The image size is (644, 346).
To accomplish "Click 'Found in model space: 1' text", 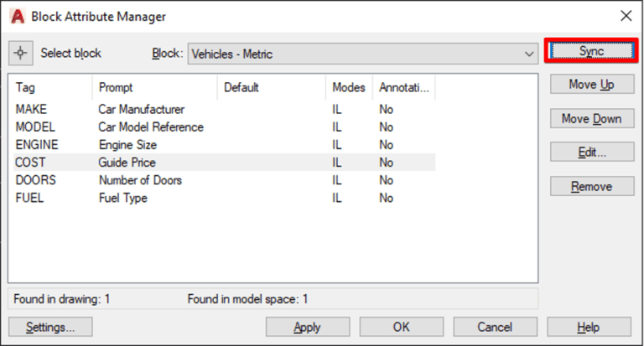I will tap(247, 299).
